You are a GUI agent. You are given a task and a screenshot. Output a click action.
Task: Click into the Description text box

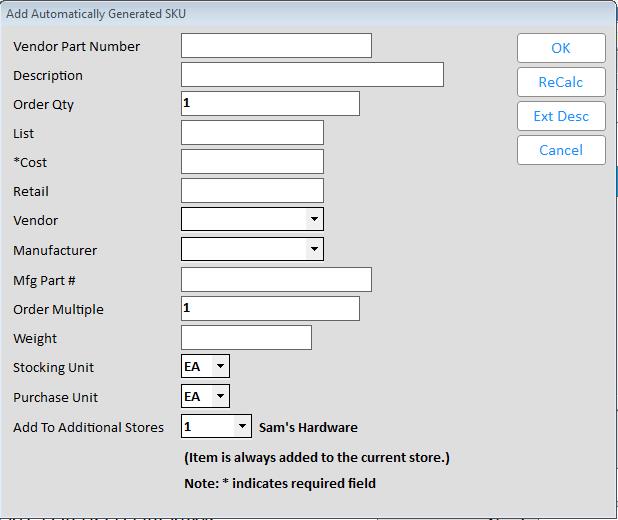pyautogui.click(x=312, y=75)
